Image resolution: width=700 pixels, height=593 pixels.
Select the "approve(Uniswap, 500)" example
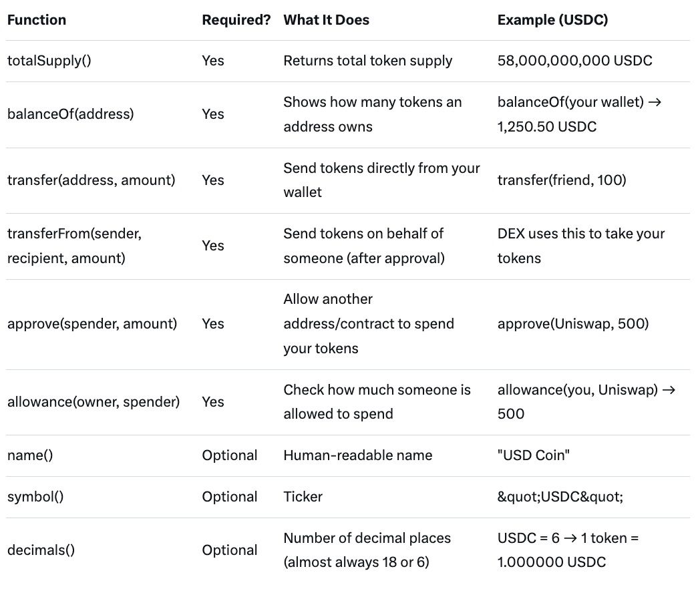(573, 324)
